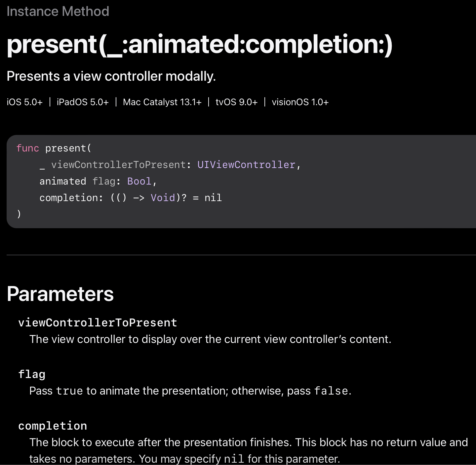Click the word false in flag description
The image size is (476, 465).
point(331,391)
